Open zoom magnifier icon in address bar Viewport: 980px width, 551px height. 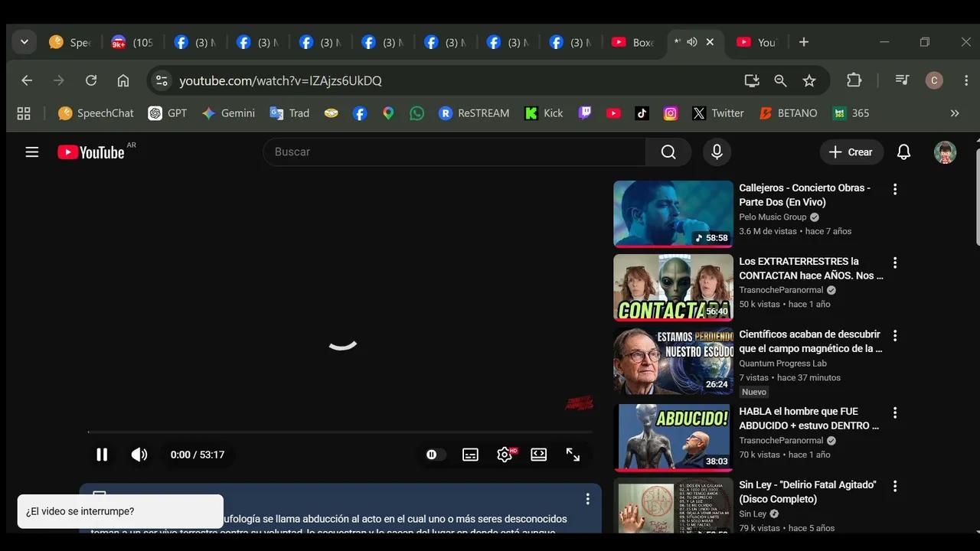pyautogui.click(x=780, y=80)
